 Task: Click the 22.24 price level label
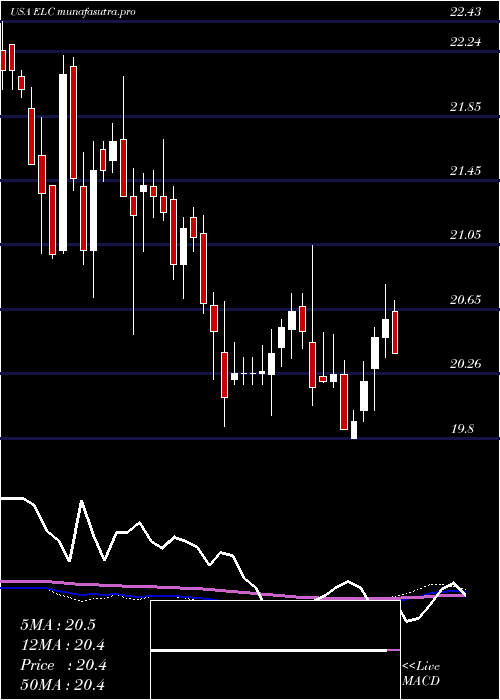coord(466,42)
